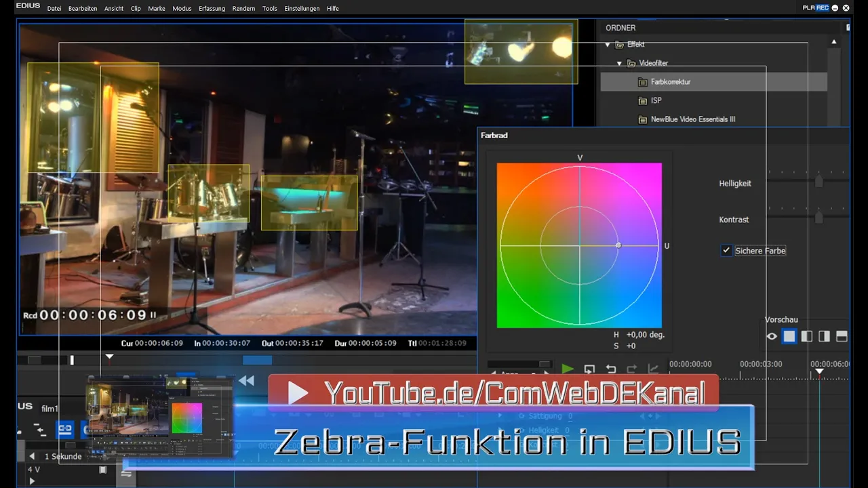Viewport: 868px width, 488px height.
Task: Click the Farbrad color wheel handle
Action: (618, 245)
